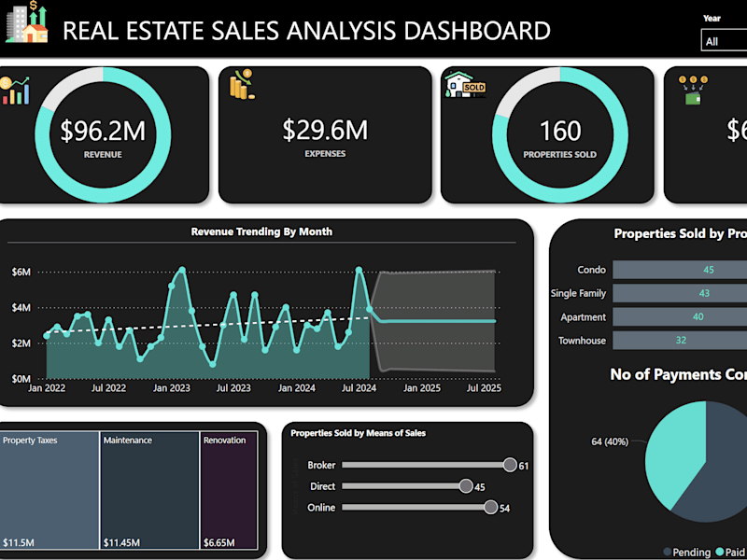
Task: Click the Jul 2024 peak data point
Action: (359, 270)
